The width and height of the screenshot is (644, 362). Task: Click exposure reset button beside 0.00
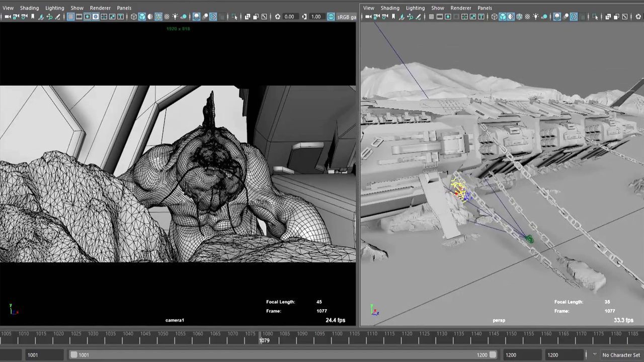point(278,17)
